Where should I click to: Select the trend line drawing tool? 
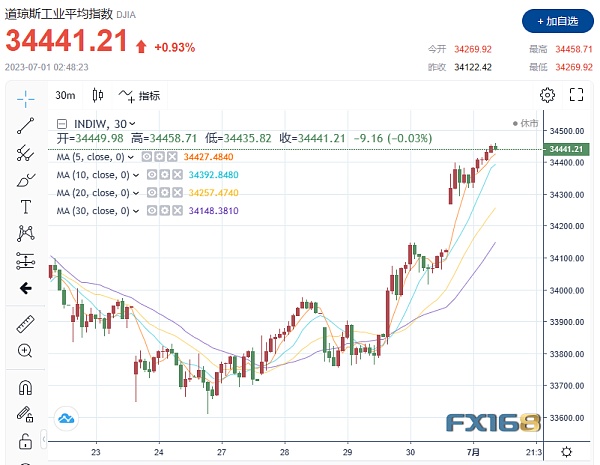click(26, 126)
